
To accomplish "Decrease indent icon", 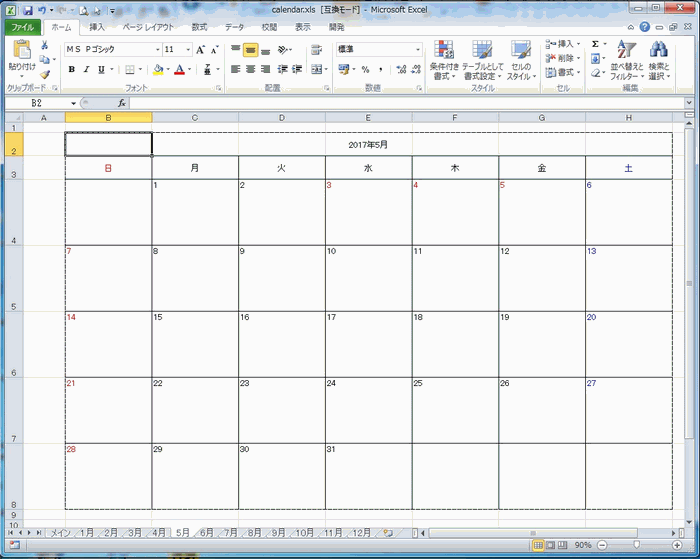I will pos(283,69).
